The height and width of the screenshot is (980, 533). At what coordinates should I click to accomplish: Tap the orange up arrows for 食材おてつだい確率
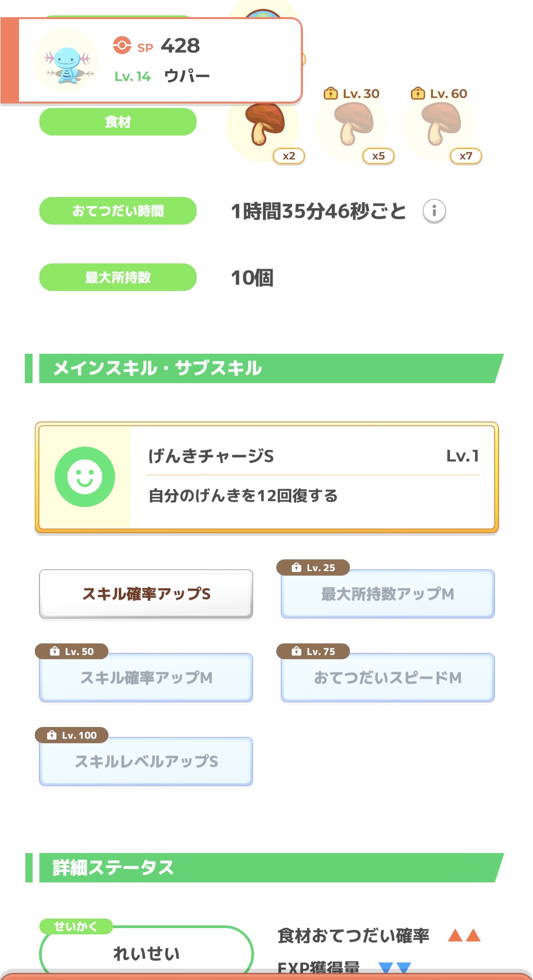[x=464, y=935]
